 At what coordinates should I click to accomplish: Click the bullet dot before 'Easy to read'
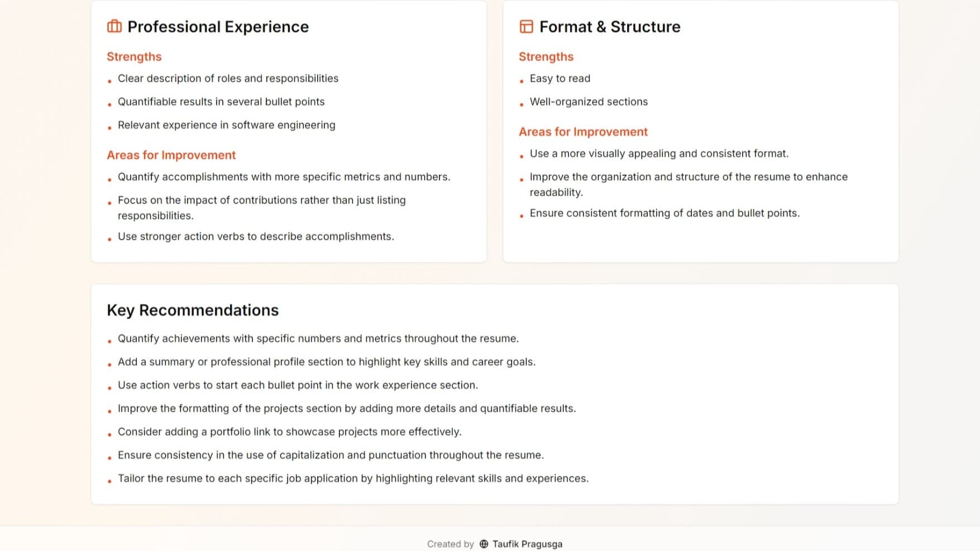click(x=522, y=81)
